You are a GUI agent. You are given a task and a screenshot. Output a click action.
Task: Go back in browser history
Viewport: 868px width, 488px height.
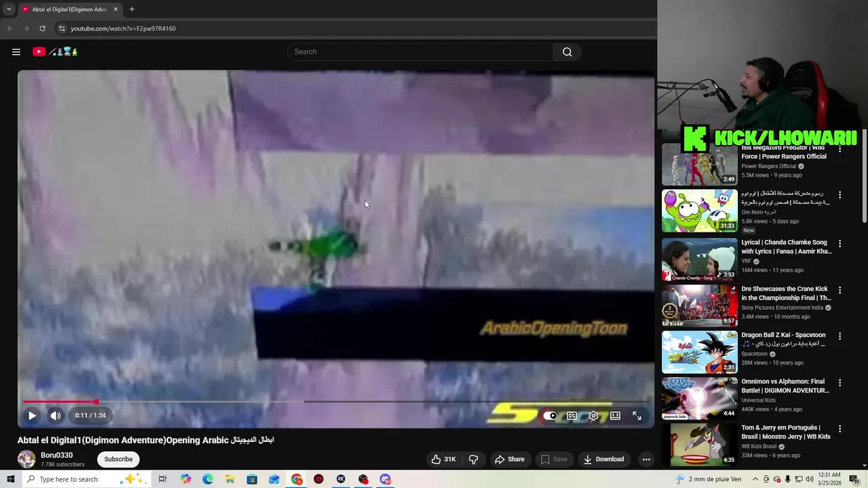9,28
